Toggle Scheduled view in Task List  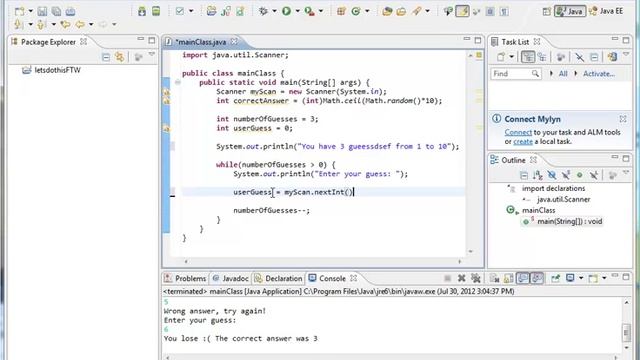tap(542, 57)
